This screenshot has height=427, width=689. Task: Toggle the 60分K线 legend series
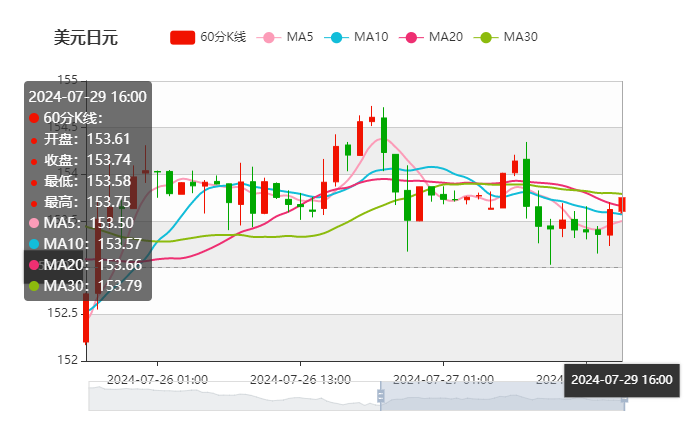tap(208, 37)
